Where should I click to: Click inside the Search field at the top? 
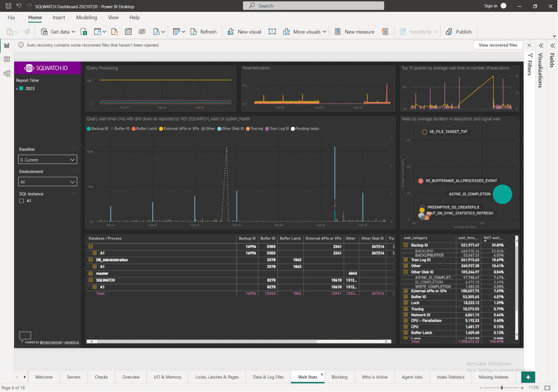[x=314, y=5]
